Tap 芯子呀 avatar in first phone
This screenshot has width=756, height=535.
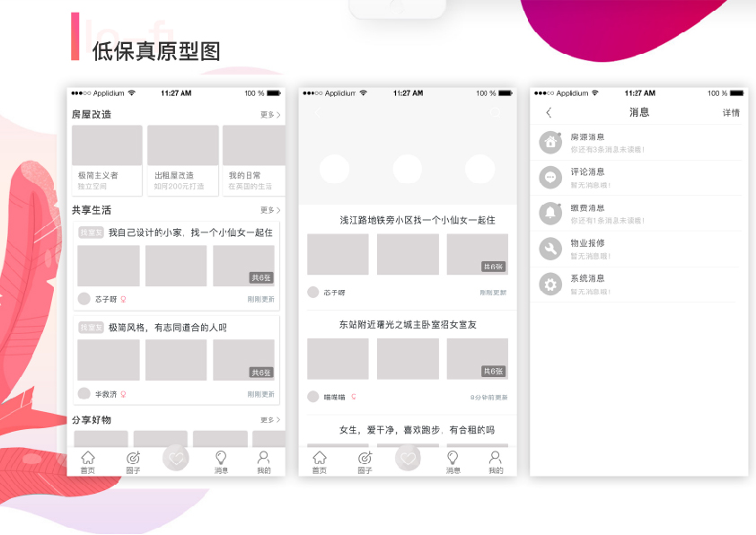click(x=84, y=299)
